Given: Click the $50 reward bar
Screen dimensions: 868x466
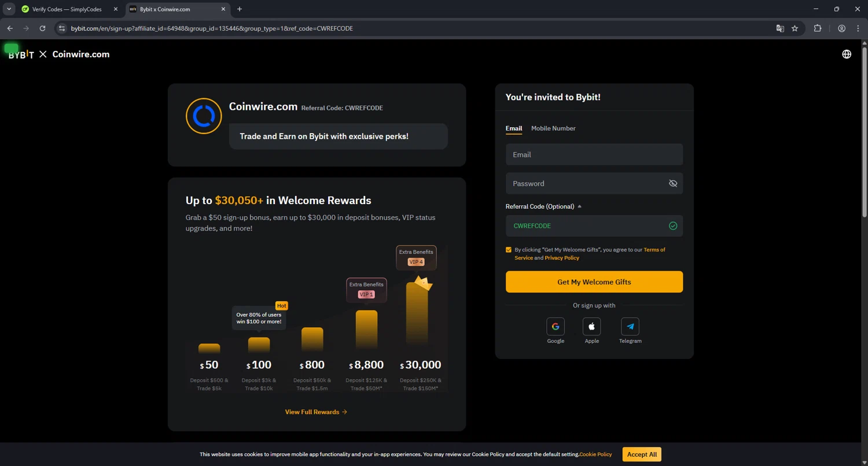Looking at the screenshot, I should pyautogui.click(x=209, y=349).
